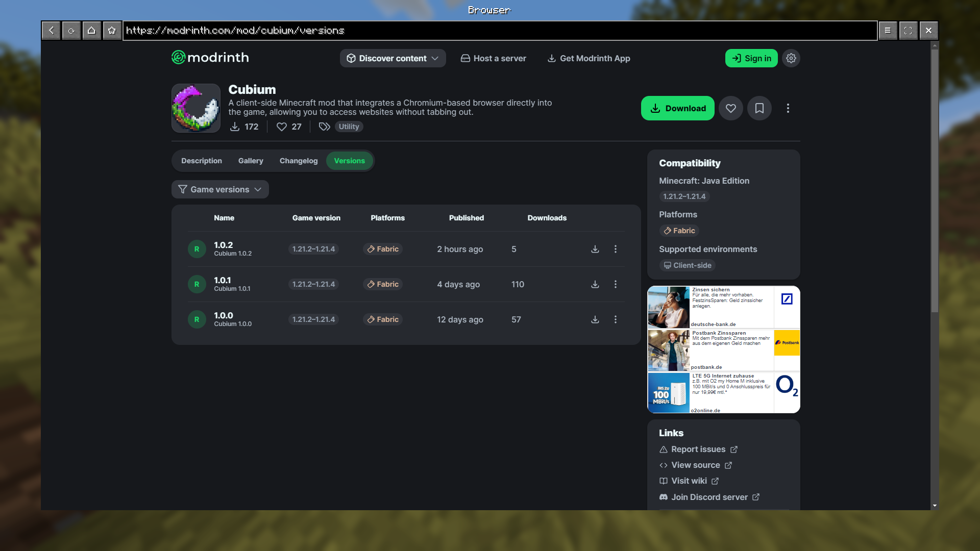Click Fabric tag in version 1.0.0 row
The width and height of the screenshot is (980, 551).
pos(383,319)
